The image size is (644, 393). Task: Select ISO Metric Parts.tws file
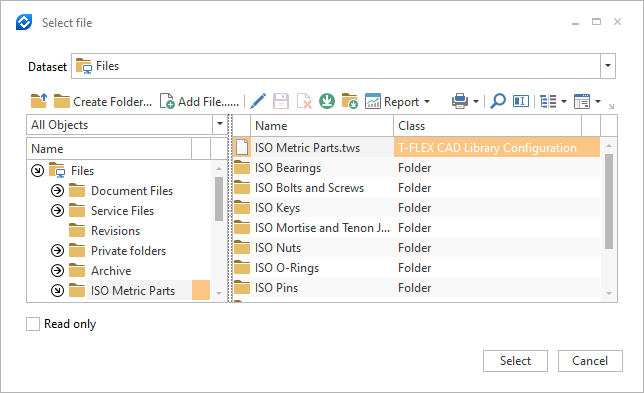pyautogui.click(x=307, y=147)
